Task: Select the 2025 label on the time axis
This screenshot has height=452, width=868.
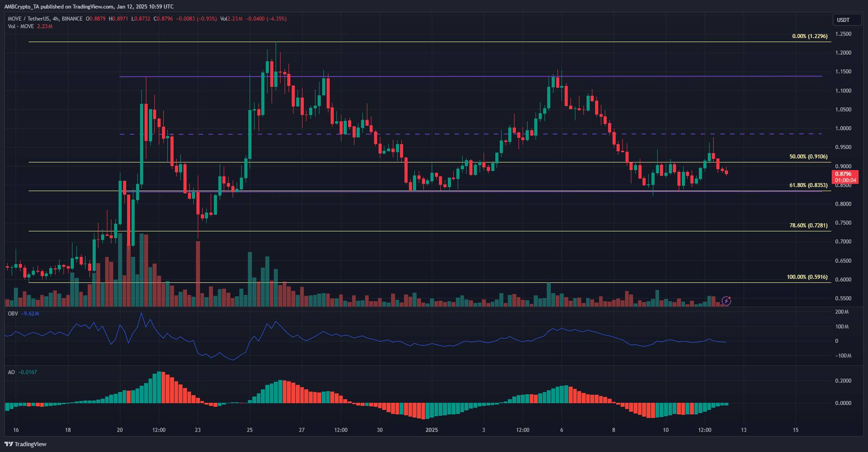Action: [432, 430]
